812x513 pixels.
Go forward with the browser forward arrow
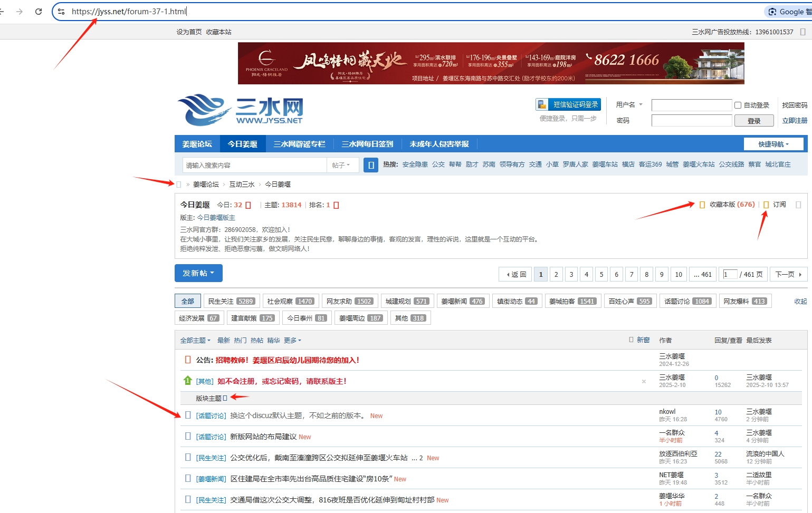click(20, 12)
